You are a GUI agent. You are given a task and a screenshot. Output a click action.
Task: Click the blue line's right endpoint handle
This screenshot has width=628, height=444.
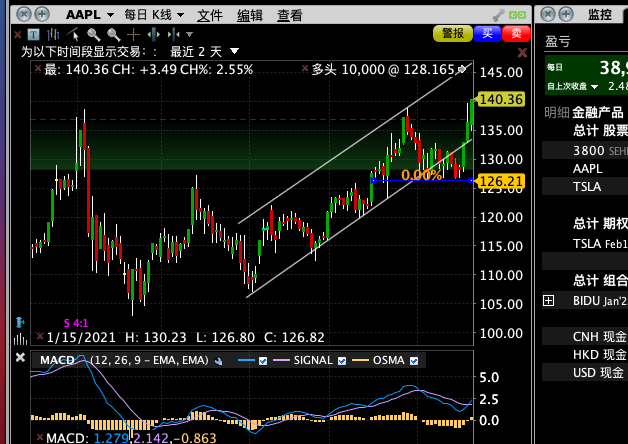tap(471, 181)
